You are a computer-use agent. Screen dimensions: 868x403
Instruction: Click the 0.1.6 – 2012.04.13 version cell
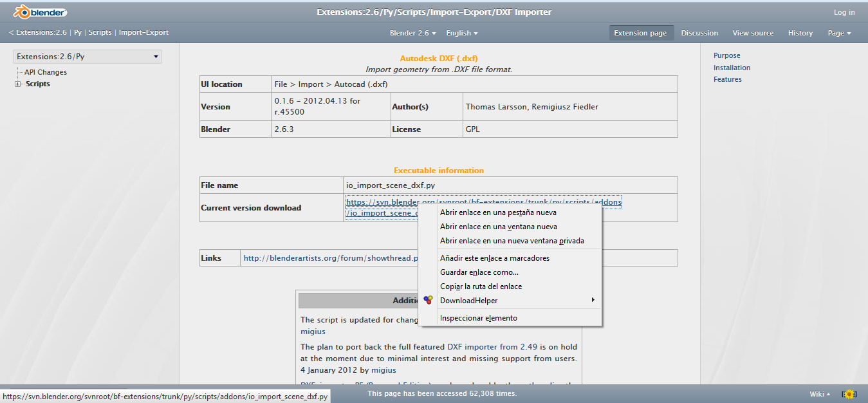pyautogui.click(x=331, y=107)
